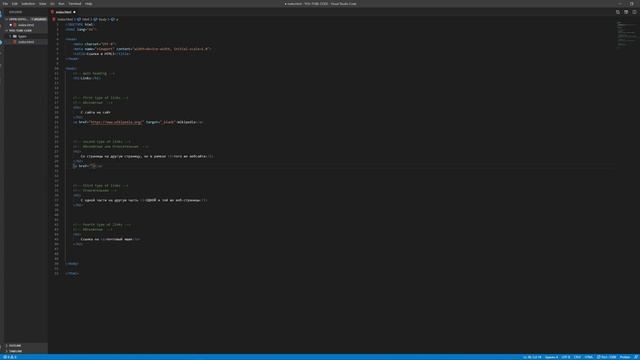
Task: Open the View menu
Action: (42, 4)
